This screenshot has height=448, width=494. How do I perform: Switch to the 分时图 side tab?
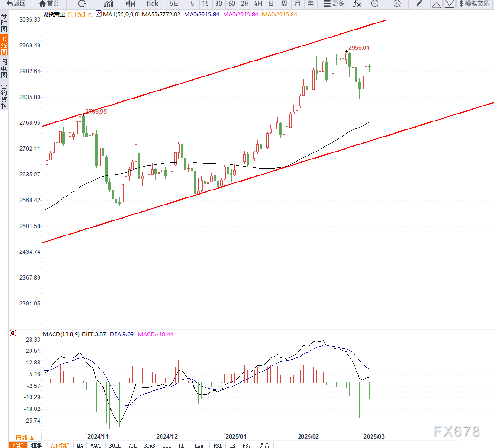coord(4,23)
